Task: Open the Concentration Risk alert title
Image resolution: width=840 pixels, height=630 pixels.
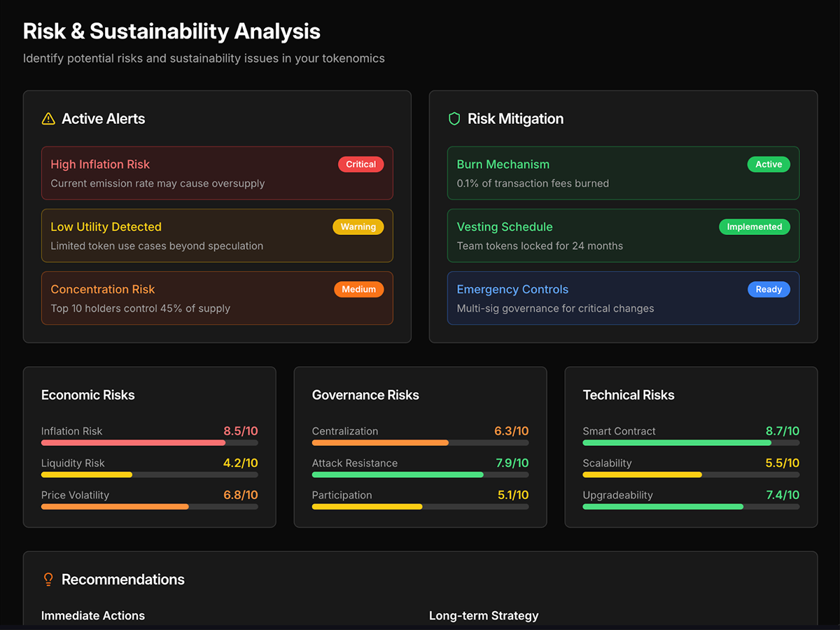Action: [103, 289]
